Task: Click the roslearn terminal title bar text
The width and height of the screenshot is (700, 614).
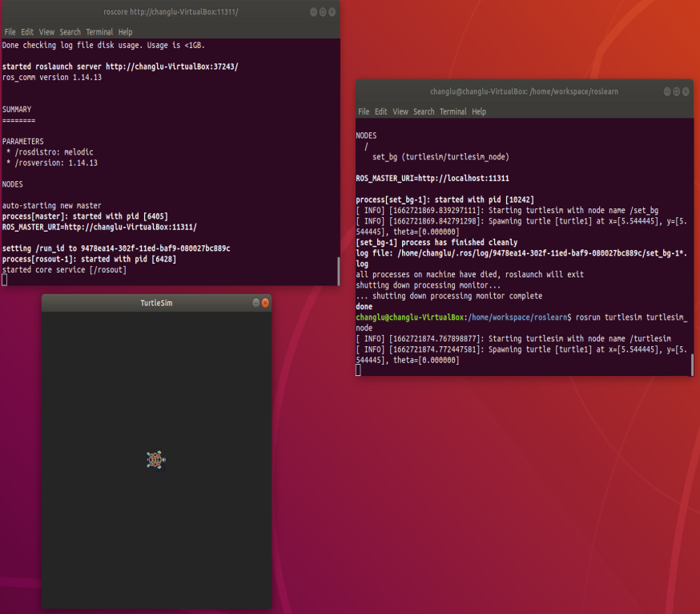Action: point(524,91)
